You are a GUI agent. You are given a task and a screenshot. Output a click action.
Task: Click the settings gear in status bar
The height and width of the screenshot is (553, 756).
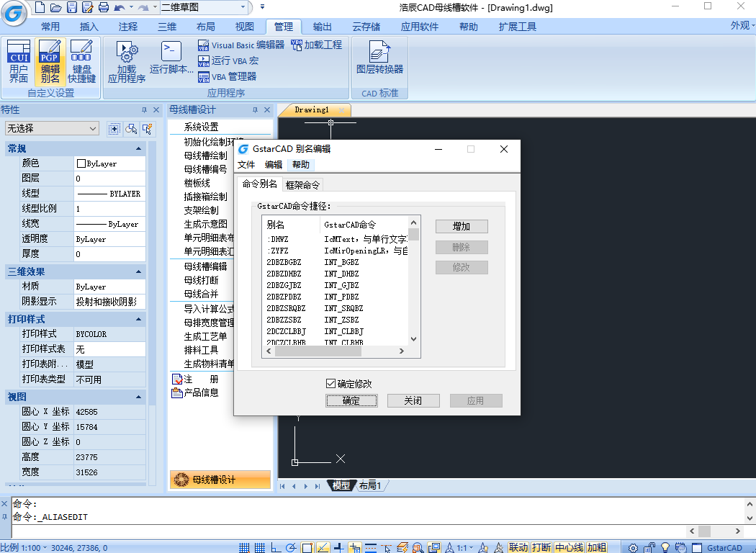pos(633,548)
